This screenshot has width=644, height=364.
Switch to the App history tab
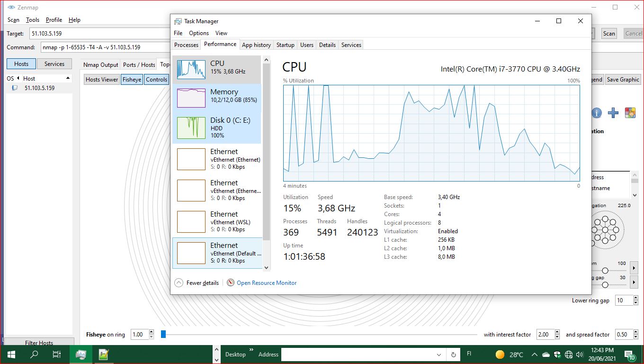pos(256,45)
